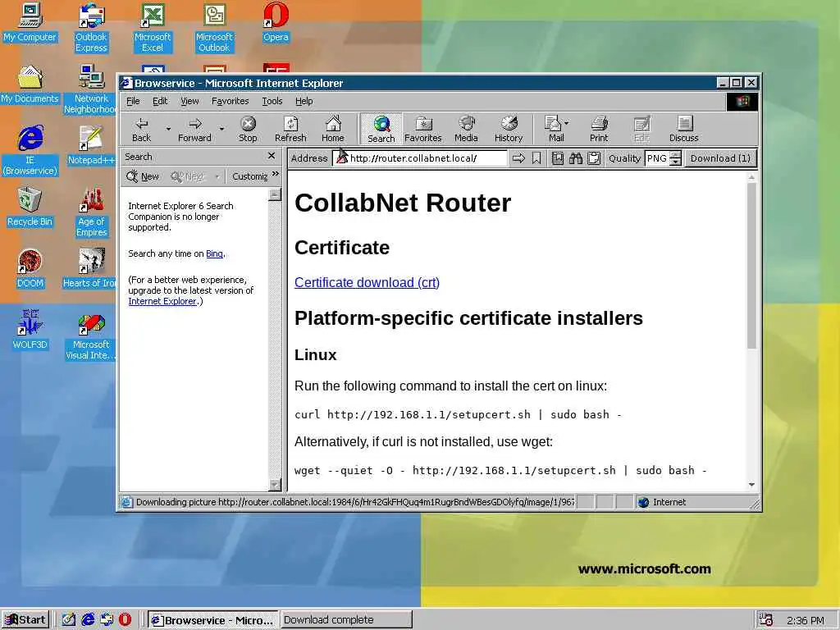Open the Media toolbar button
The height and width of the screenshot is (630, 840).
[466, 130]
